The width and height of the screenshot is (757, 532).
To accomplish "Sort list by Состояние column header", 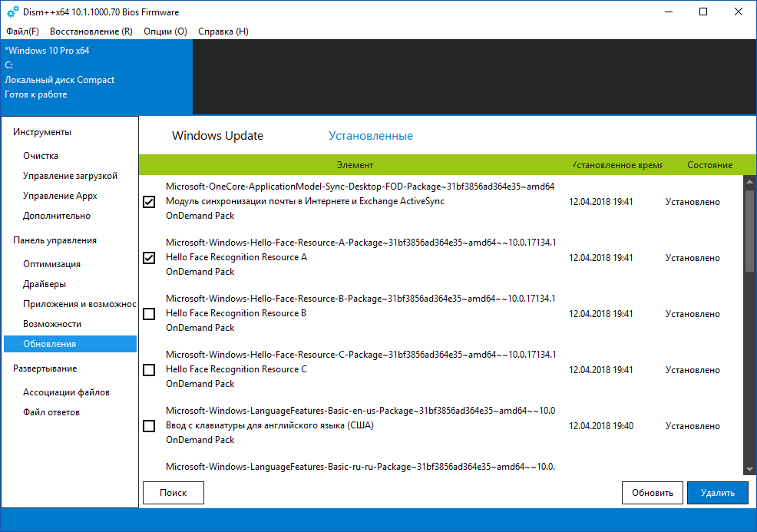I will click(709, 165).
